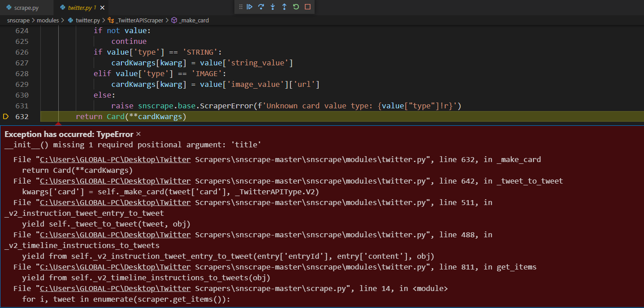This screenshot has width=644, height=308.
Task: Click 'string_value' on line 627
Action: 258,63
